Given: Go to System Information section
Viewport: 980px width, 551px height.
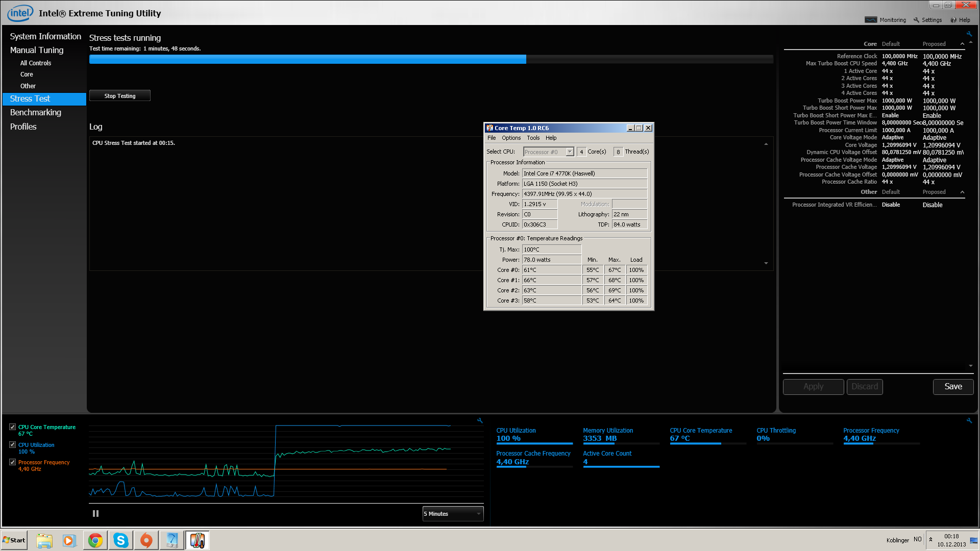Looking at the screenshot, I should coord(45,36).
